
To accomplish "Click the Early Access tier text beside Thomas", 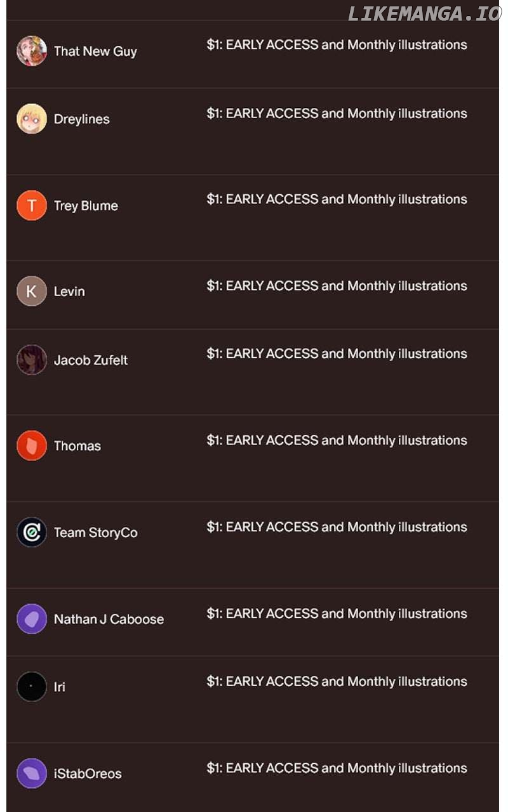I will pos(337,440).
